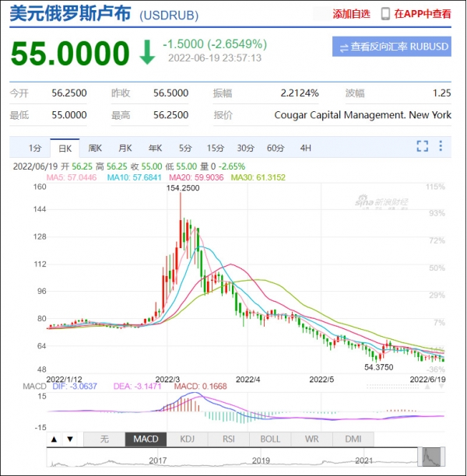
Task: Switch to the 4H chart tab
Action: [x=305, y=148]
